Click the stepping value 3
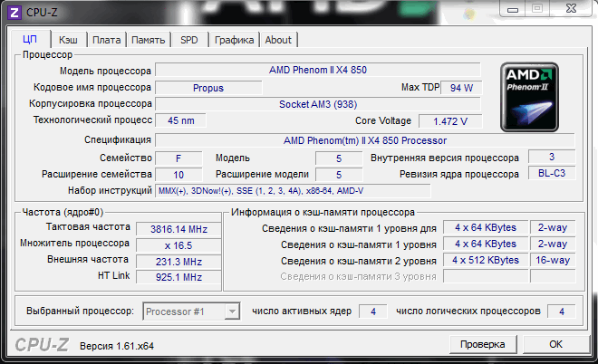This screenshot has width=598, height=364. pos(552,157)
